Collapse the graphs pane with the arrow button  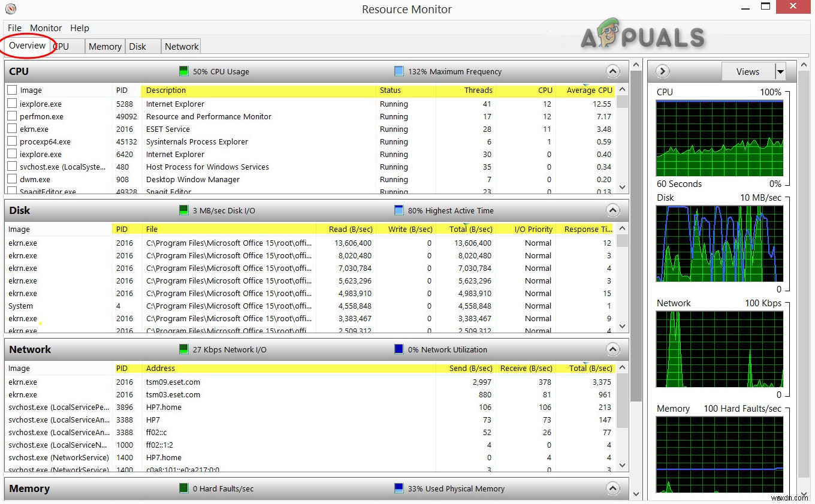(662, 71)
